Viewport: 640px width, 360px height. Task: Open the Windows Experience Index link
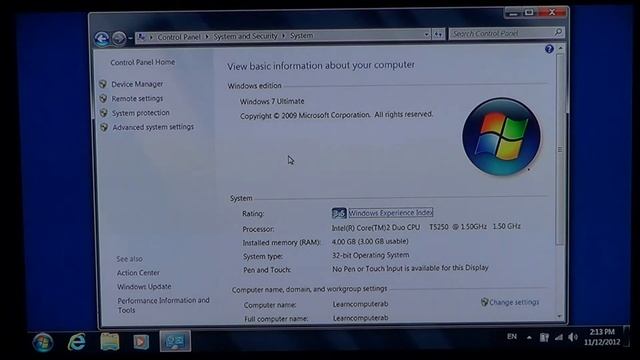[391, 213]
